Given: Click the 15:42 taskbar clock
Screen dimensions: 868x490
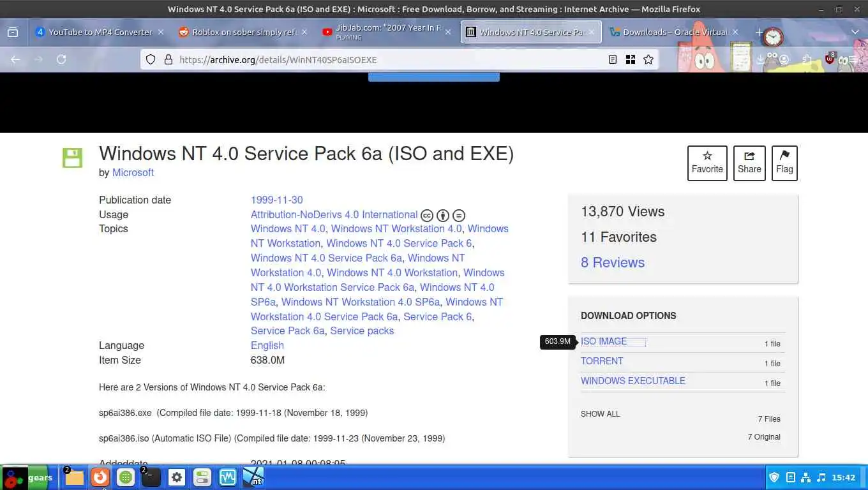Looking at the screenshot, I should tap(844, 477).
